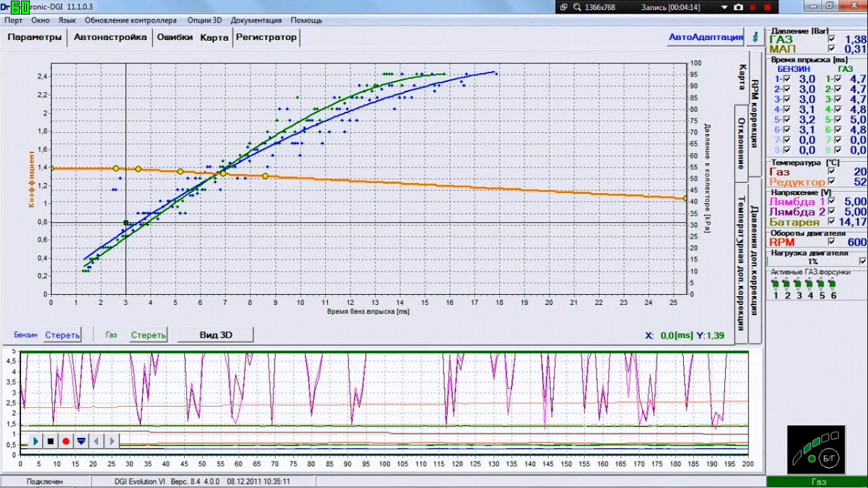Click gas injector icon number 2
The height and width of the screenshot is (488, 868).
tap(787, 285)
